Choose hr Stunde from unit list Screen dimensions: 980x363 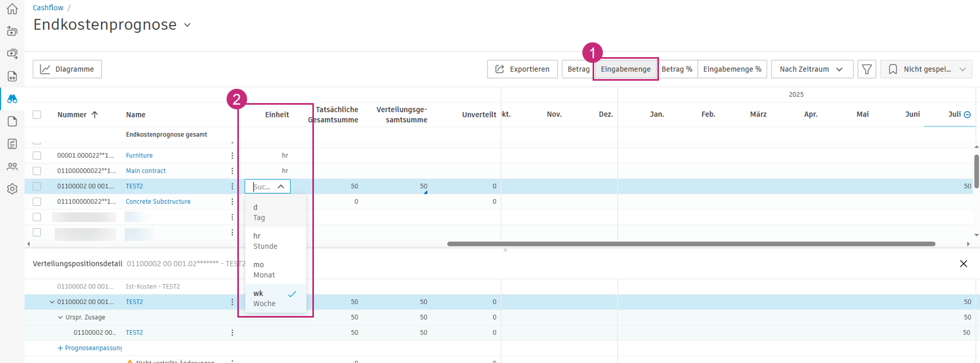pos(265,241)
